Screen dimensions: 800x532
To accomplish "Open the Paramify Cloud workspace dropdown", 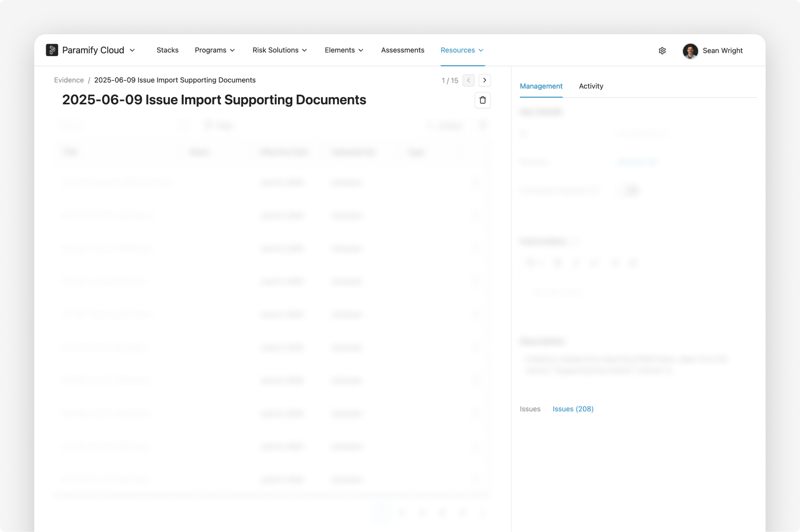I will pyautogui.click(x=99, y=50).
